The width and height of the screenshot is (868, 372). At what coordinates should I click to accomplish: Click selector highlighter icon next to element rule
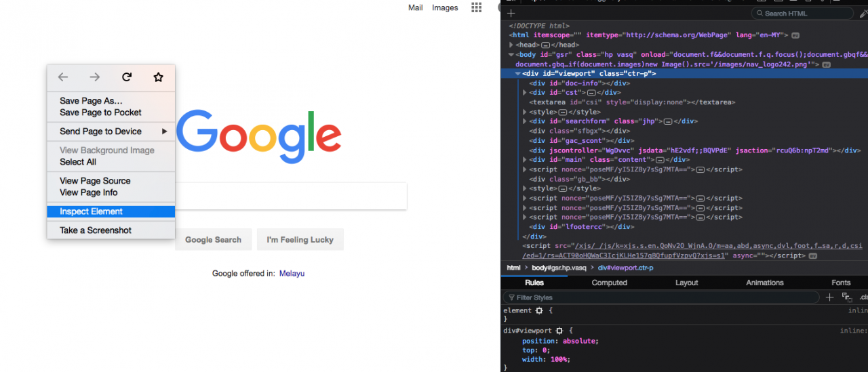click(539, 310)
